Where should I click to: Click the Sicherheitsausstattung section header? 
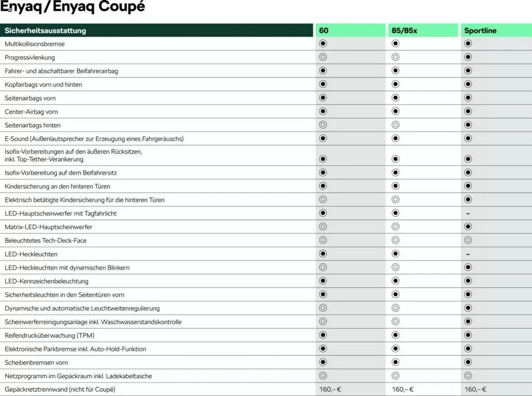[156, 30]
